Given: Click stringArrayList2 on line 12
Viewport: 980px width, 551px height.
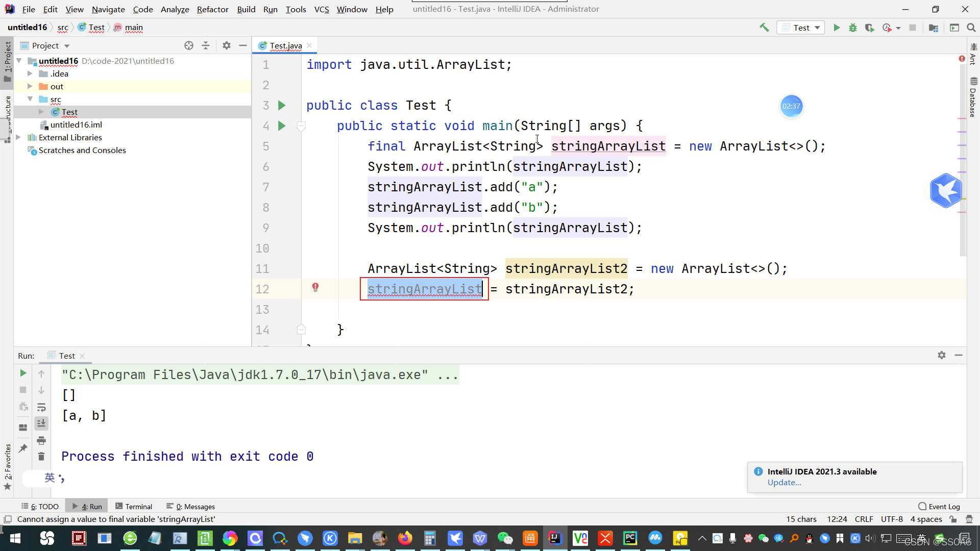Looking at the screenshot, I should [x=566, y=289].
